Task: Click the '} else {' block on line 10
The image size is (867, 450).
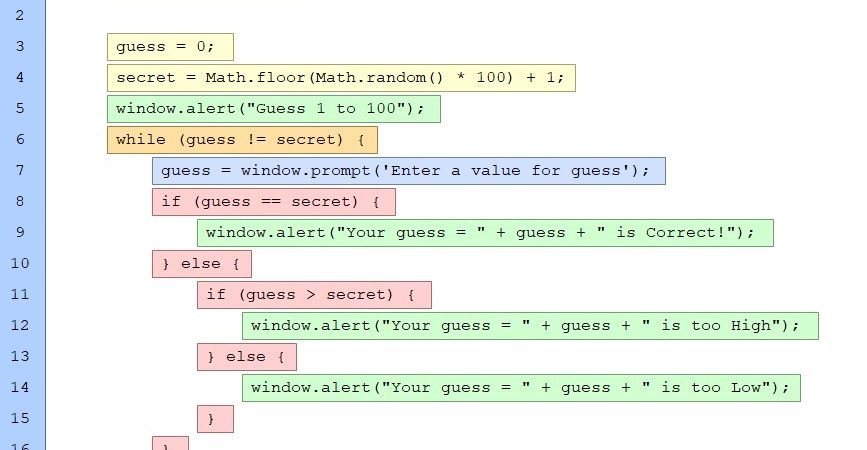Action: point(201,264)
